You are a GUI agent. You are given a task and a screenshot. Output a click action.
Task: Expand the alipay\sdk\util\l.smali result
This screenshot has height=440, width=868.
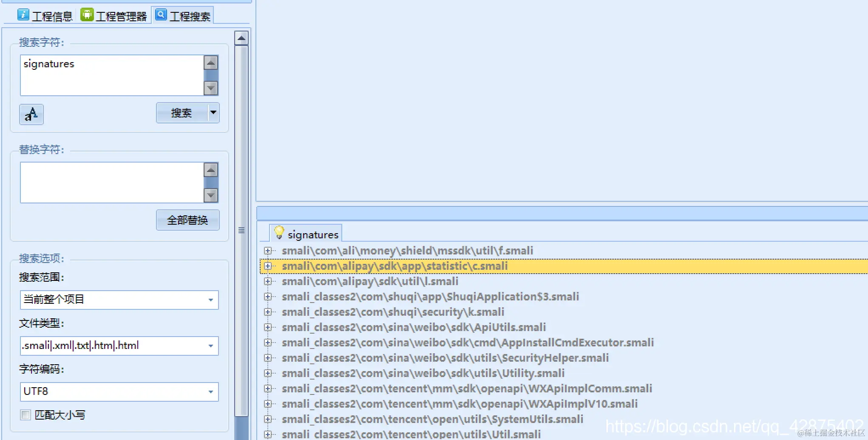point(268,281)
